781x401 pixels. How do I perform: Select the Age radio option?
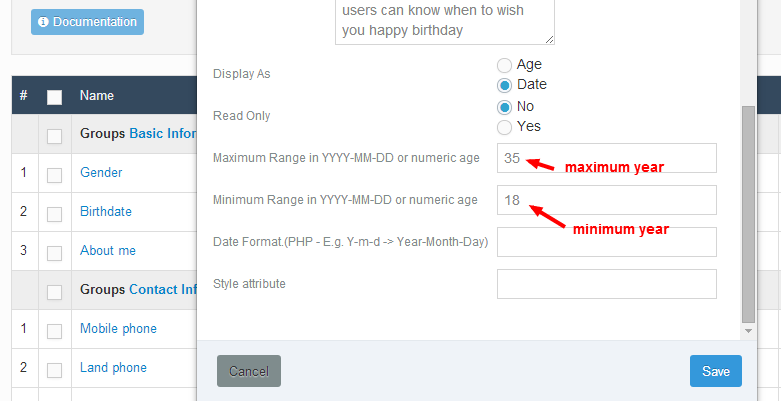[505, 65]
